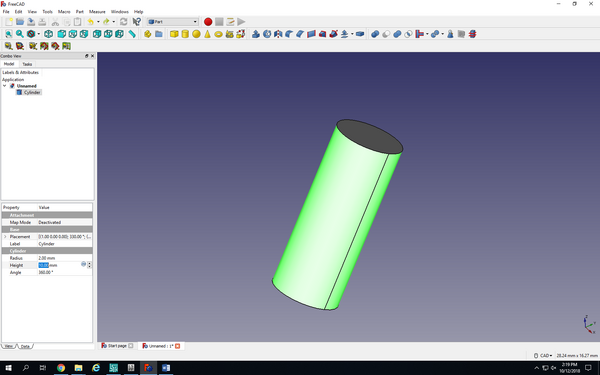Open the join tools dropdown arrow

click(x=427, y=34)
